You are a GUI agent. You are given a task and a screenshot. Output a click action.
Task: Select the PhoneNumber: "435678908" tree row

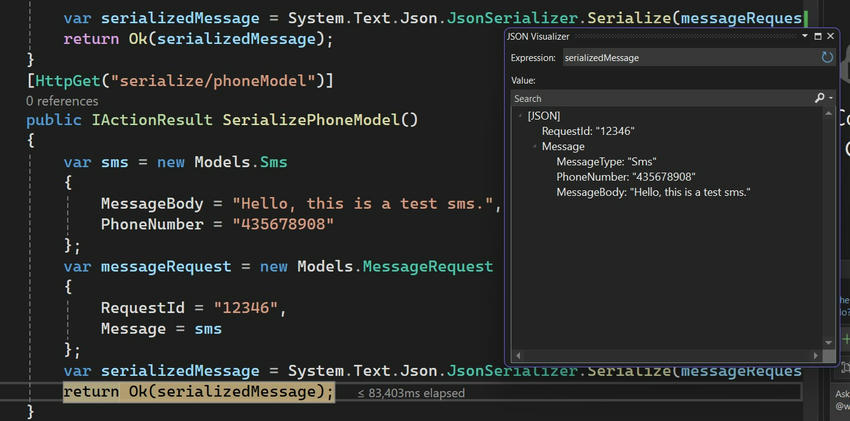[626, 177]
